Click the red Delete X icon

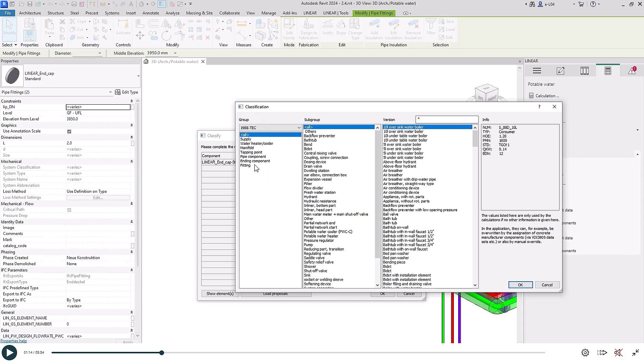208,37
